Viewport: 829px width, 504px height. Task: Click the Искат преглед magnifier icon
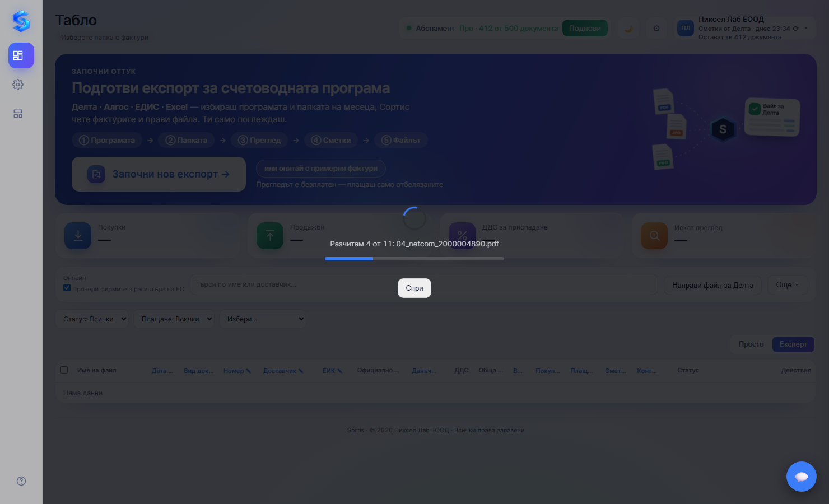[x=654, y=236]
